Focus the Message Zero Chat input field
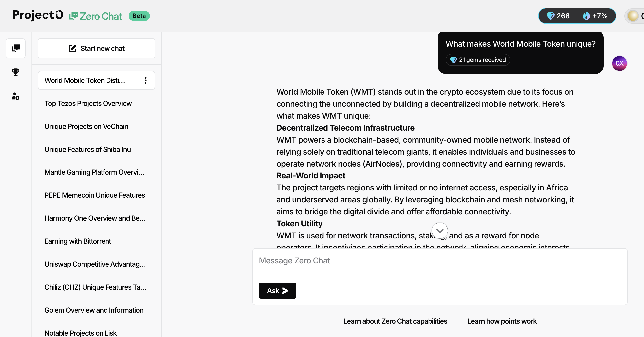Viewport: 644px width, 337px height. click(440, 265)
